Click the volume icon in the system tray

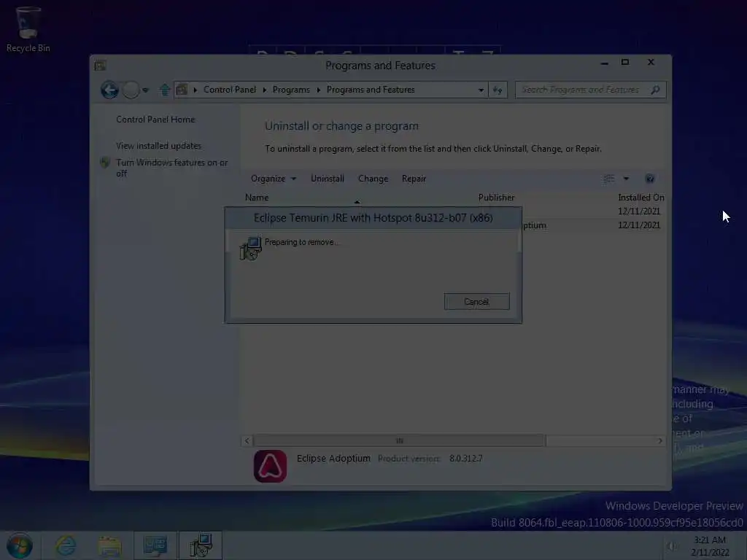click(671, 546)
